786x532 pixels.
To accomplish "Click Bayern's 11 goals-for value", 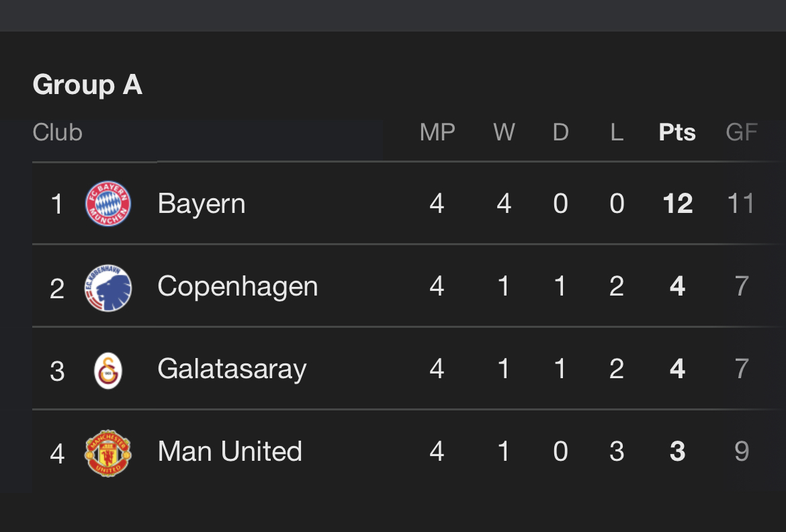I will 741,204.
